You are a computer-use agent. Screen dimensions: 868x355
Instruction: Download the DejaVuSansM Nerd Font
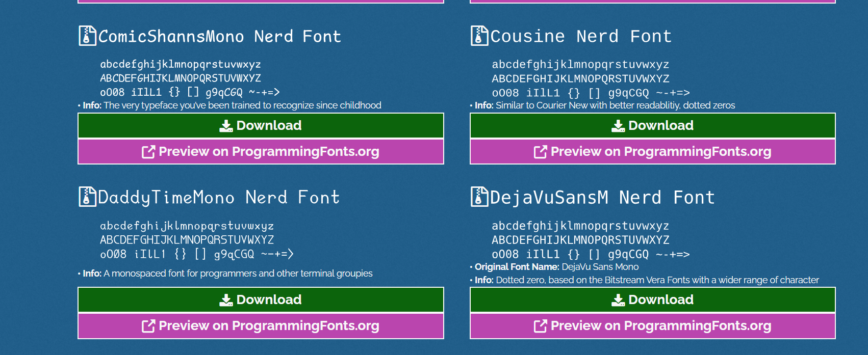coord(653,299)
